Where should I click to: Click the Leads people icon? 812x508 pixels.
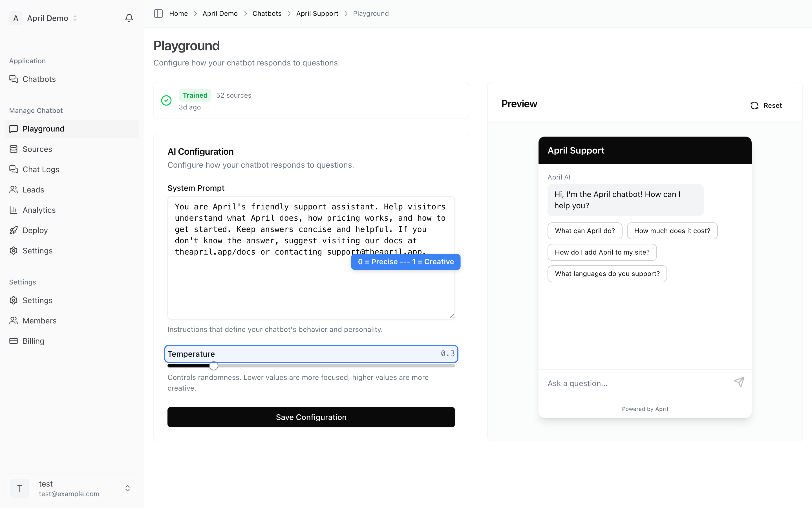click(14, 189)
